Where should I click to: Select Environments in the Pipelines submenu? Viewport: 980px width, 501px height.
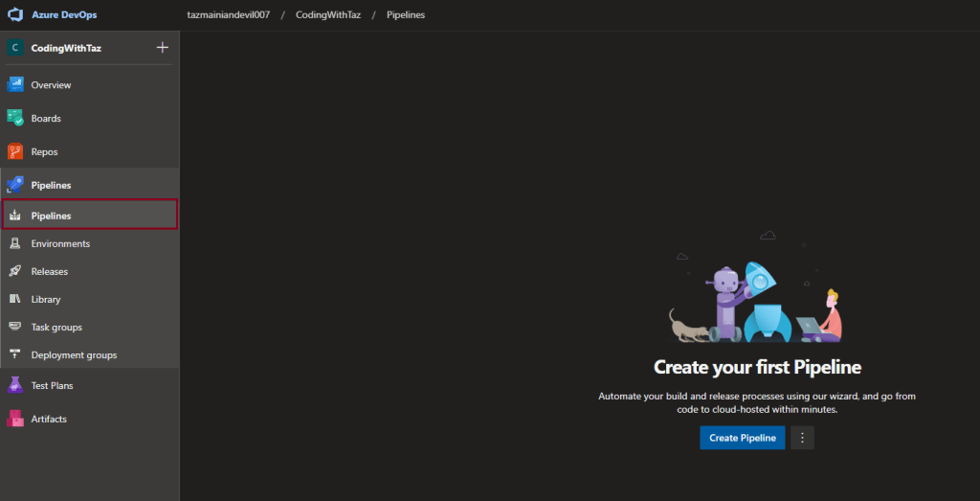tap(60, 243)
